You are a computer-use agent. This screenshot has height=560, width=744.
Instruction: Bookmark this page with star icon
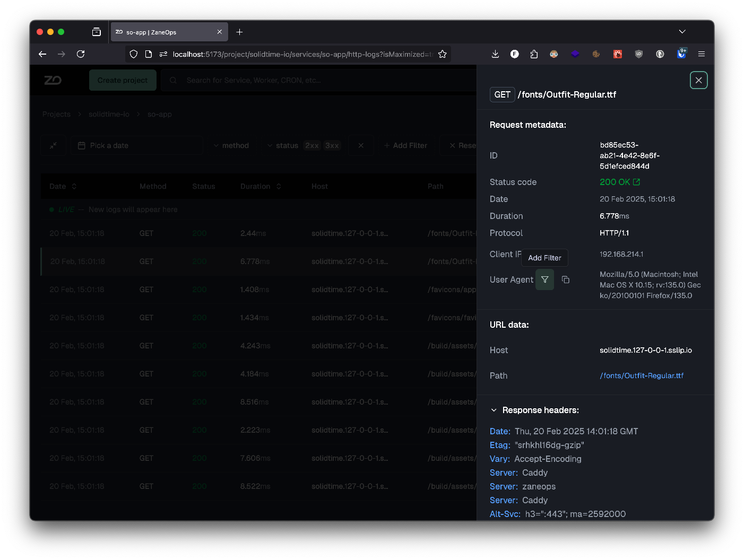click(443, 54)
